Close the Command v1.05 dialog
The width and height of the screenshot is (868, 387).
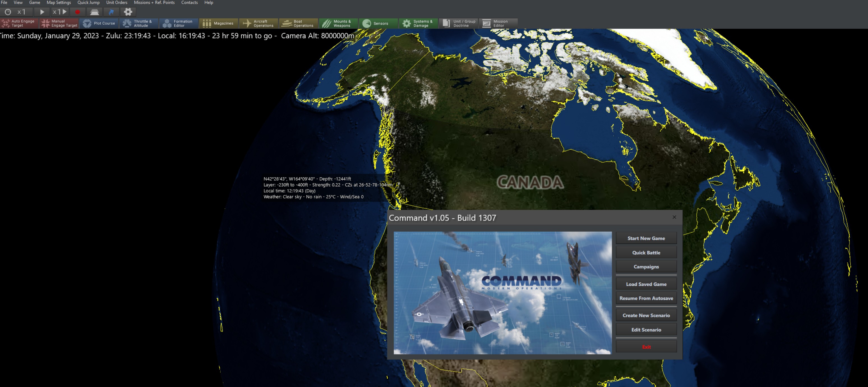(x=674, y=217)
